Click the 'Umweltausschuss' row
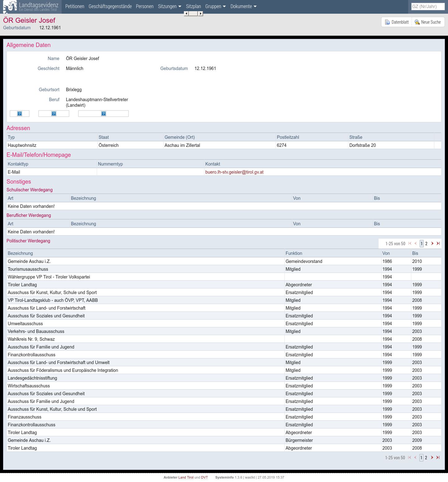The height and width of the screenshot is (482, 448). (224, 324)
